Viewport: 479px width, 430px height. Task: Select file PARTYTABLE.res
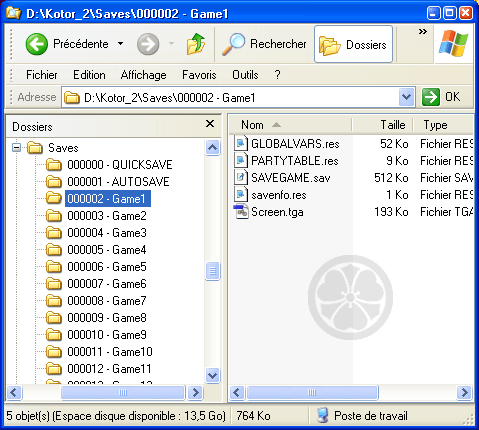pos(295,161)
